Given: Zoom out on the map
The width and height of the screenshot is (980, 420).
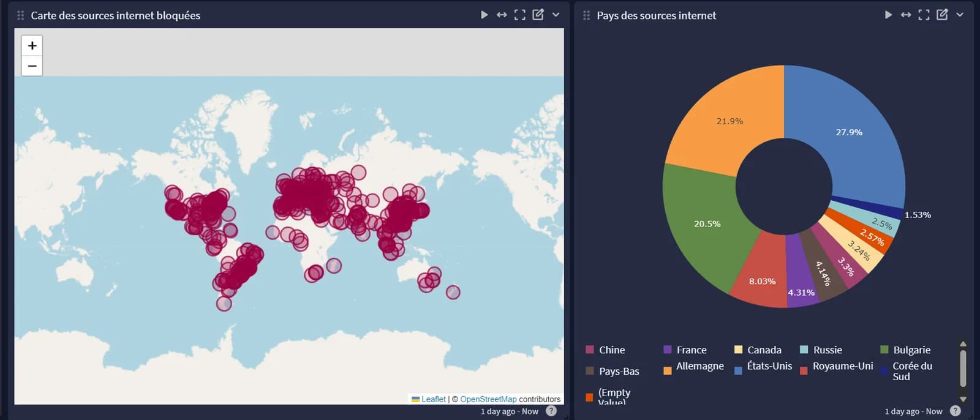Looking at the screenshot, I should 32,66.
